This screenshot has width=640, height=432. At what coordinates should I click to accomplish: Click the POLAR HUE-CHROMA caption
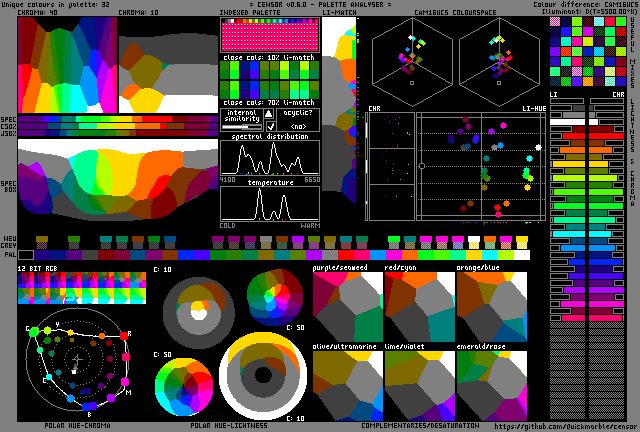(x=77, y=426)
